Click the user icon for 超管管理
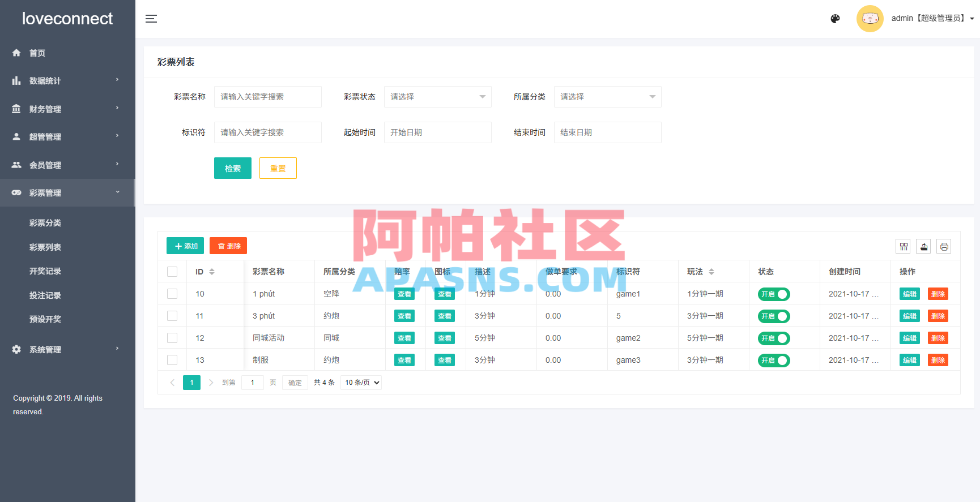Viewport: 980px width, 502px height. pos(16,136)
